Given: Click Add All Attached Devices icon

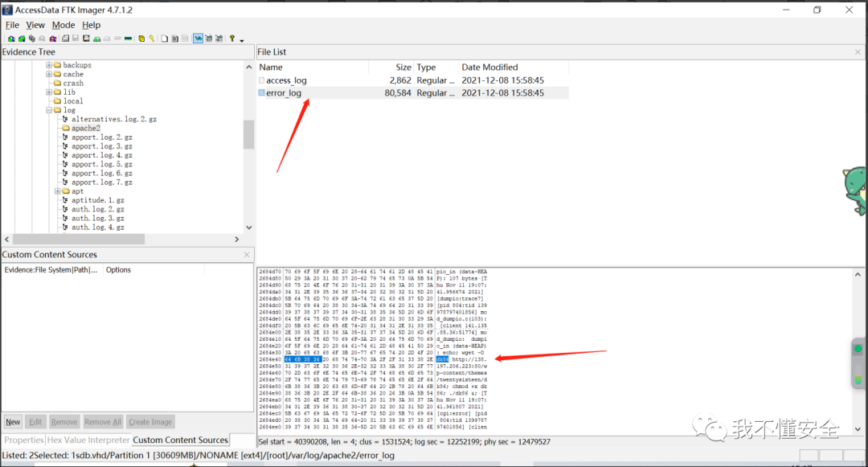Looking at the screenshot, I should pyautogui.click(x=22, y=39).
